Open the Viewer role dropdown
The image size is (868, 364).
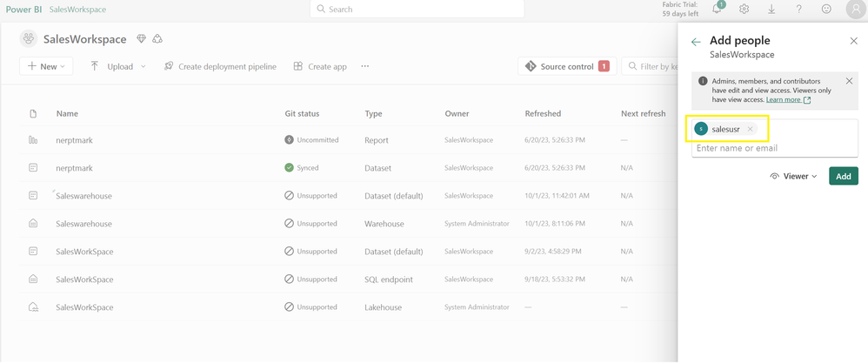(794, 176)
